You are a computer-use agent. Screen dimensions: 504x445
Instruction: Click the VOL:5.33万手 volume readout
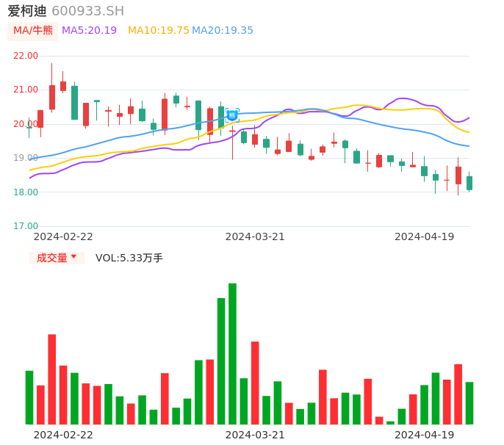pyautogui.click(x=129, y=258)
